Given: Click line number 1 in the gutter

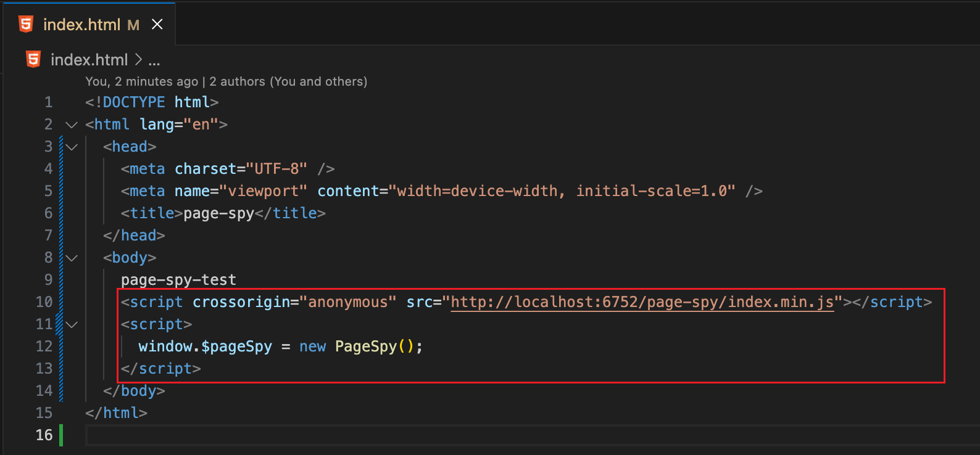Looking at the screenshot, I should 48,102.
